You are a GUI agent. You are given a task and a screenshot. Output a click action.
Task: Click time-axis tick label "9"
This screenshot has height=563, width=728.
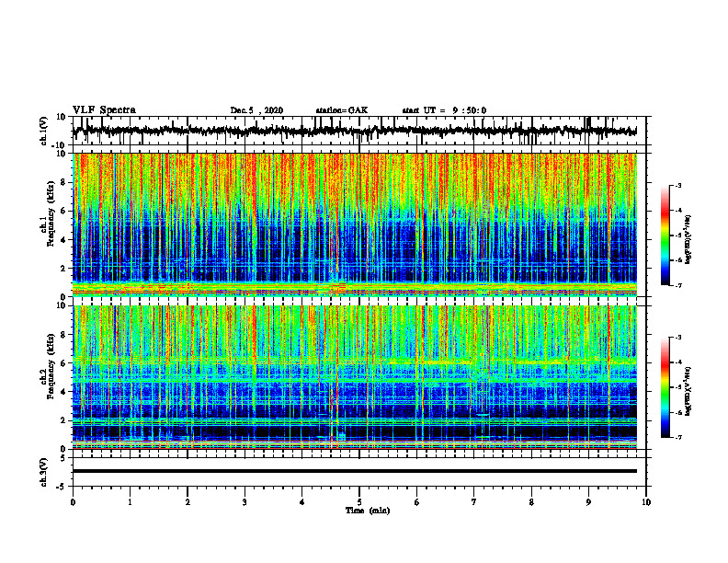tap(588, 502)
